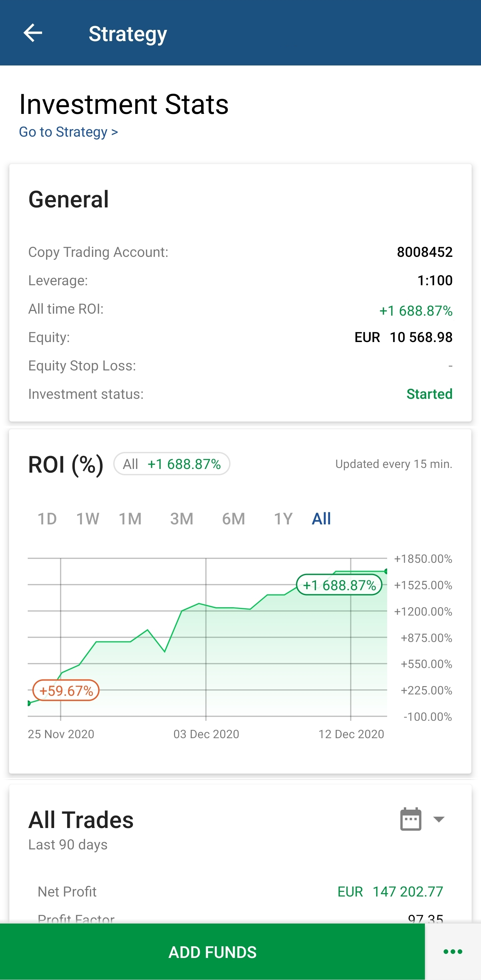Tap the +59.67% chart start marker

click(66, 690)
